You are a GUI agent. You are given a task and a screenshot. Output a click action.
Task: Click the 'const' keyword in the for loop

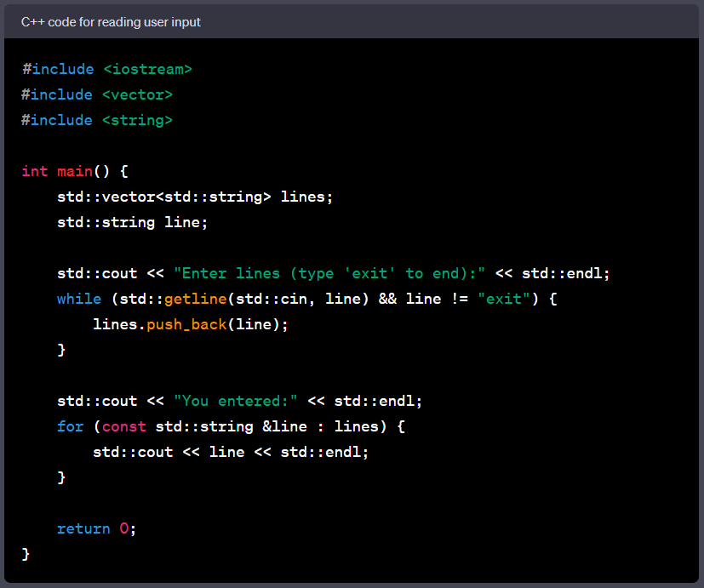pyautogui.click(x=123, y=426)
